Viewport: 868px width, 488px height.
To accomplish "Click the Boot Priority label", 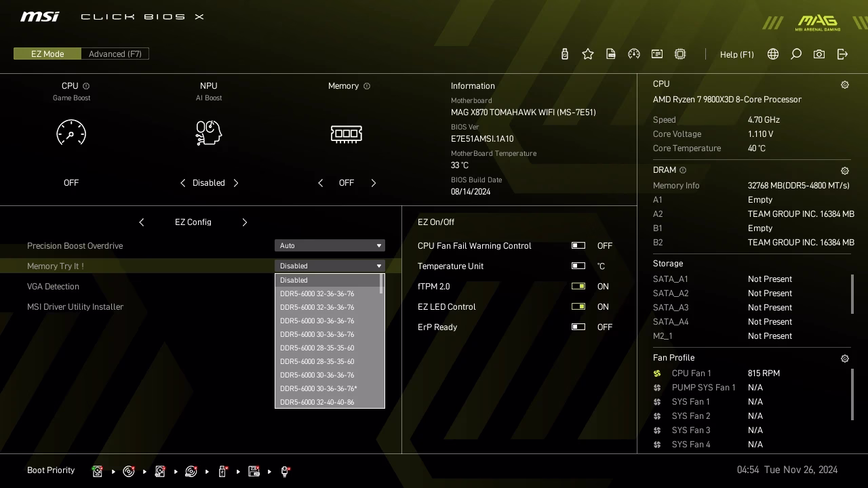I will click(51, 470).
